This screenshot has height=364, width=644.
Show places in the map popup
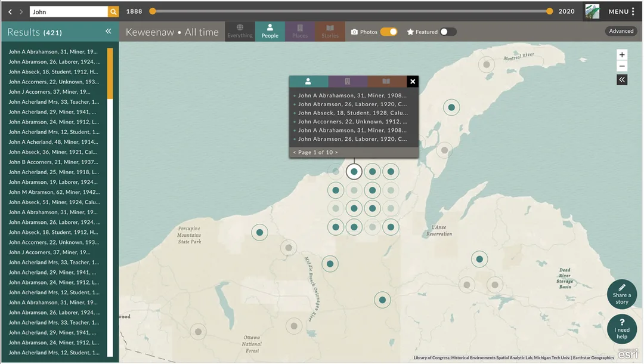(348, 81)
